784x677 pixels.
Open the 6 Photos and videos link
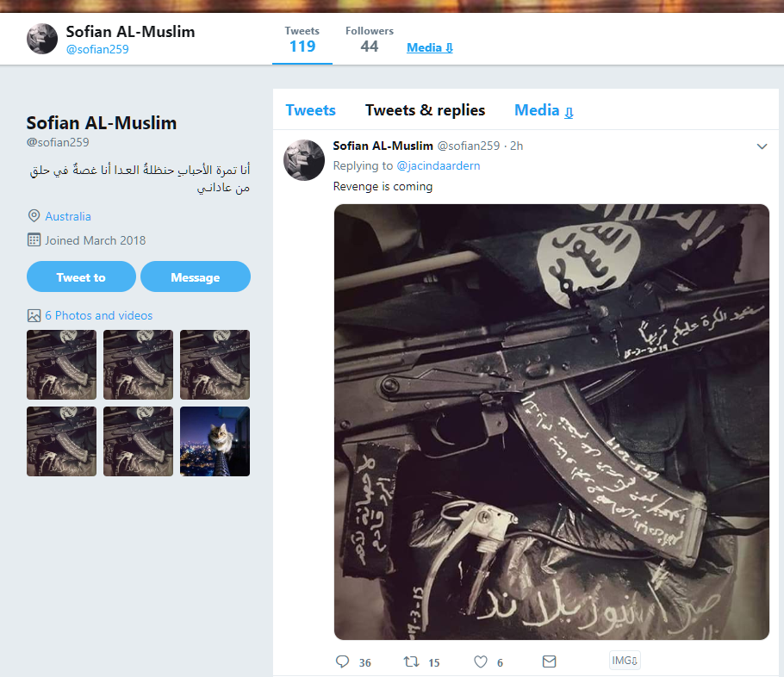click(x=98, y=315)
